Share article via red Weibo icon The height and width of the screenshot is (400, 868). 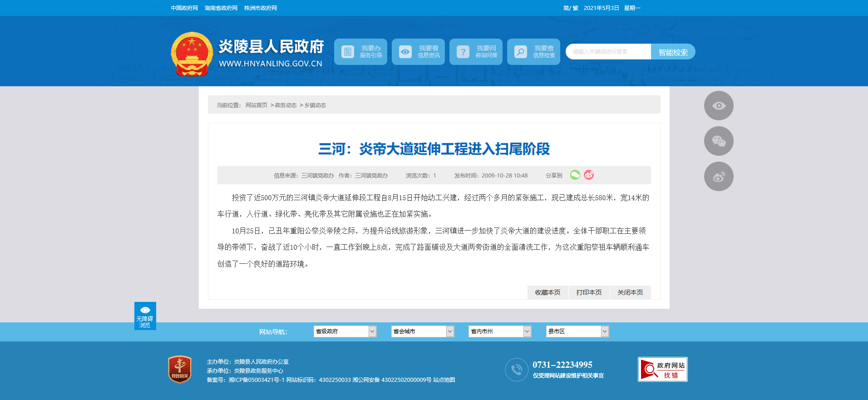pos(589,175)
